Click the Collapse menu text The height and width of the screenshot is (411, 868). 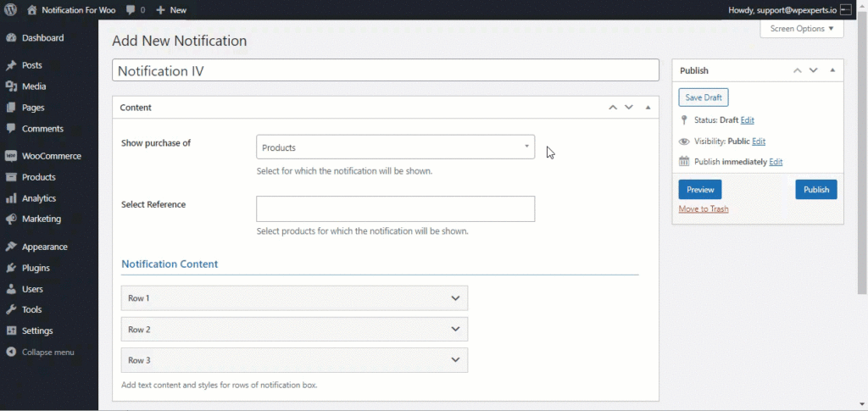pos(47,353)
